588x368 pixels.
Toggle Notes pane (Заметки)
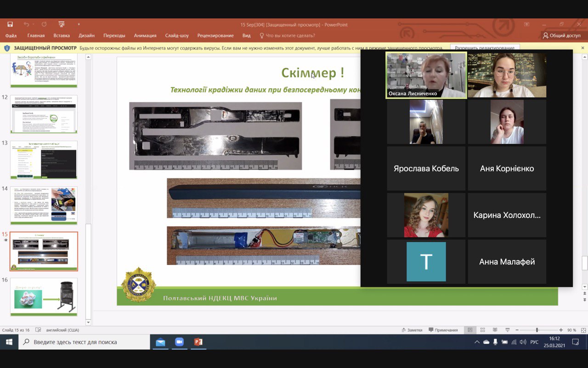[411, 330]
